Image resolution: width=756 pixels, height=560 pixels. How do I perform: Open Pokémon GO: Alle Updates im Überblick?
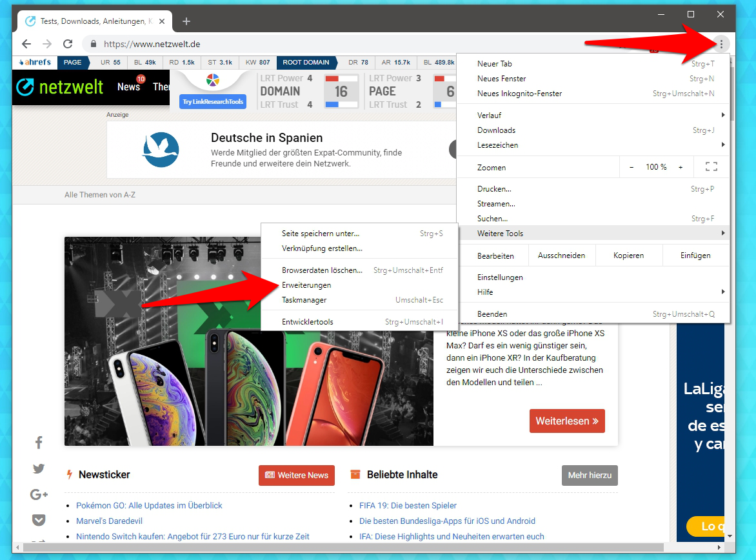click(149, 506)
